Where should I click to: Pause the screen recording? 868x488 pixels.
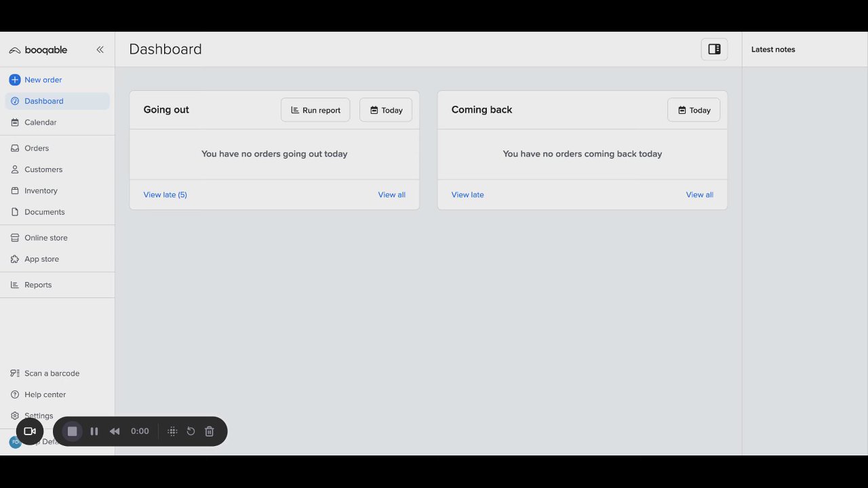point(94,432)
